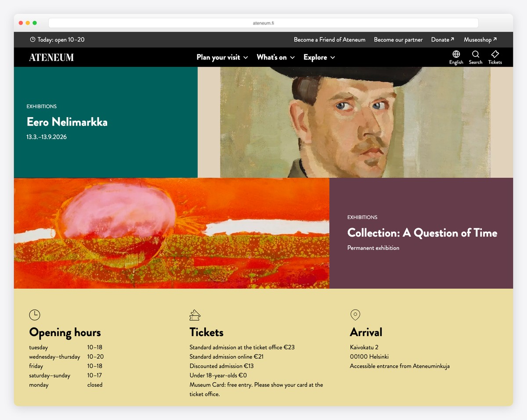Click the clock icon beside today's opening hours
The image size is (527, 420).
[x=32, y=39]
